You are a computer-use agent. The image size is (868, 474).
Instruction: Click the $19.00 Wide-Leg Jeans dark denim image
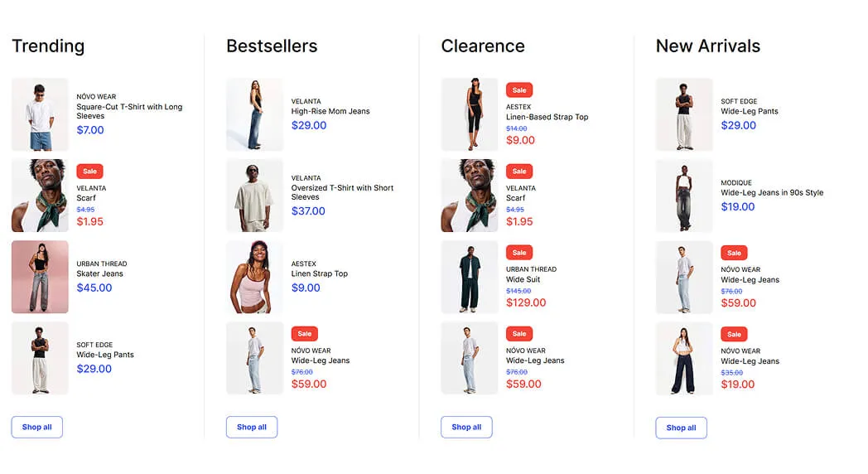[684, 358]
